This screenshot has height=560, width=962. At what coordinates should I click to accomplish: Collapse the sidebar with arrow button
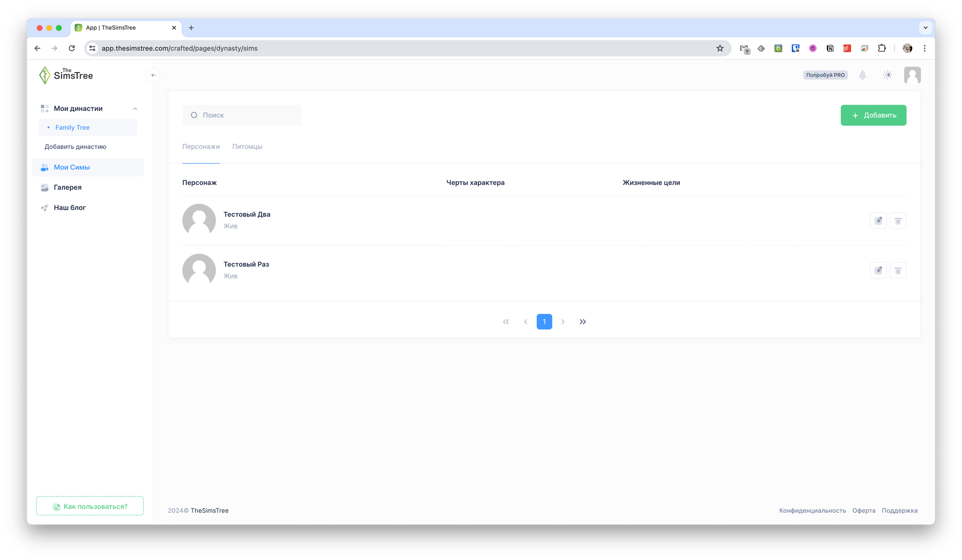pyautogui.click(x=153, y=75)
